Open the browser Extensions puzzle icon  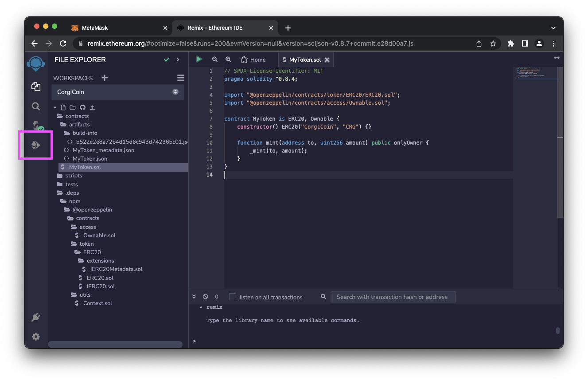[x=511, y=43]
